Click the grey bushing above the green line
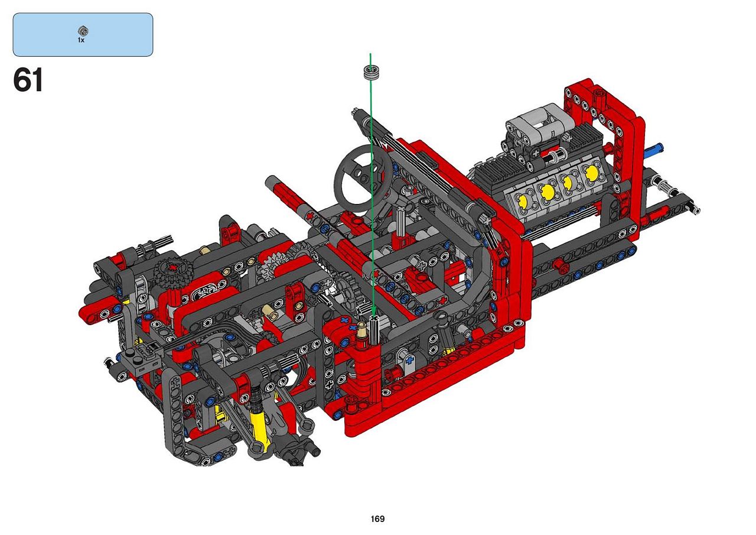The height and width of the screenshot is (535, 756). pos(371,72)
